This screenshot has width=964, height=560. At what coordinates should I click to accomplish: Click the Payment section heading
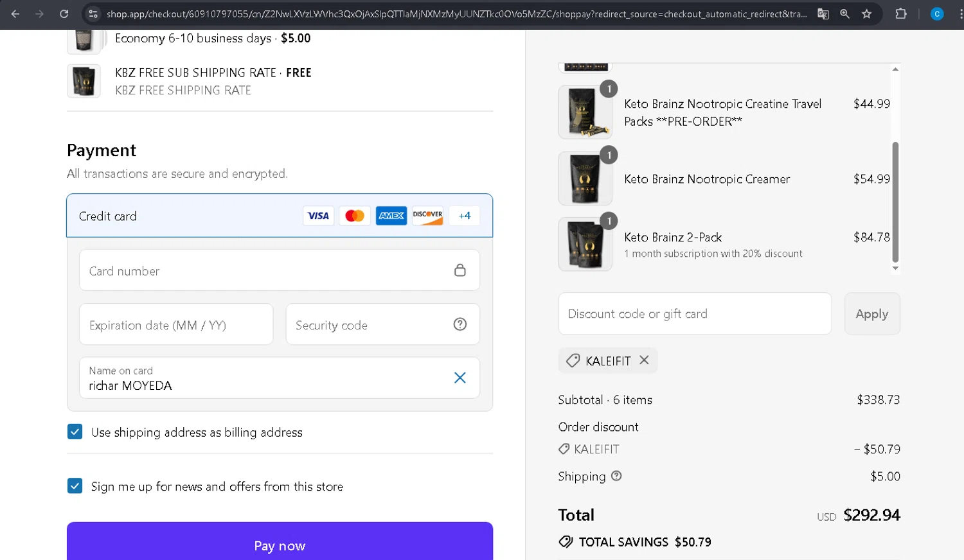pos(102,150)
